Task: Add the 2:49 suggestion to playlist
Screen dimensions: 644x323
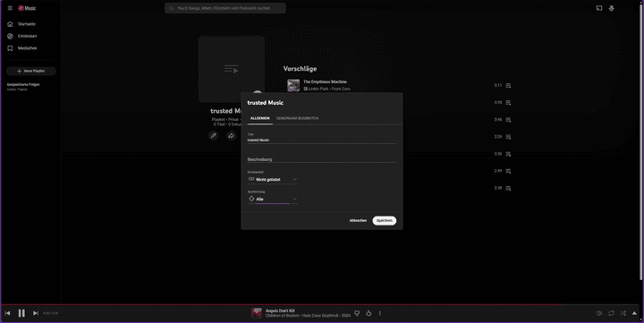Action: [x=508, y=171]
